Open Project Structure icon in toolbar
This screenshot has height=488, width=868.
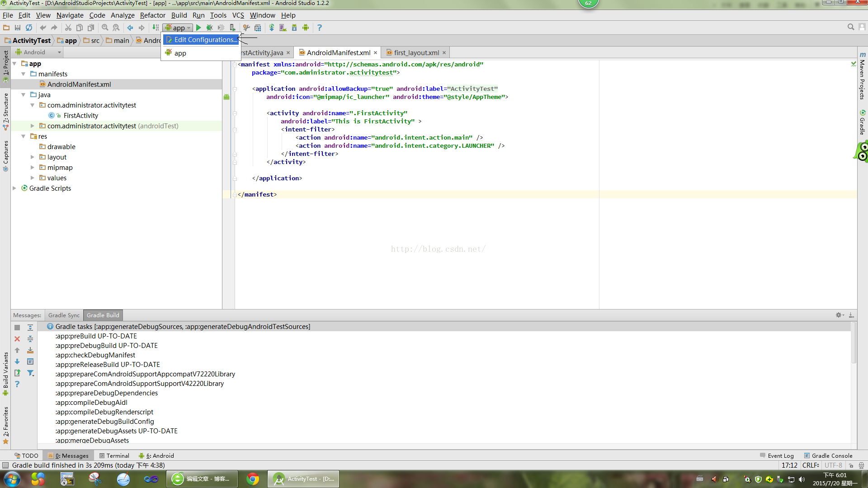258,28
